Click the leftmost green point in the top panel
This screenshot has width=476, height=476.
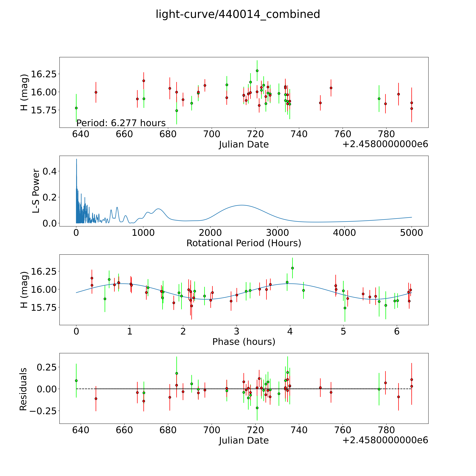tap(76, 108)
